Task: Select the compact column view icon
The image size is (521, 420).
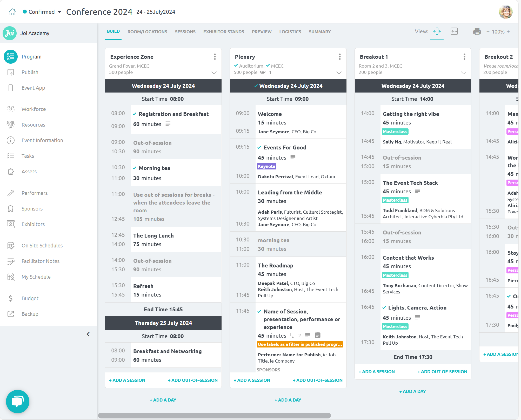Action: tap(437, 31)
